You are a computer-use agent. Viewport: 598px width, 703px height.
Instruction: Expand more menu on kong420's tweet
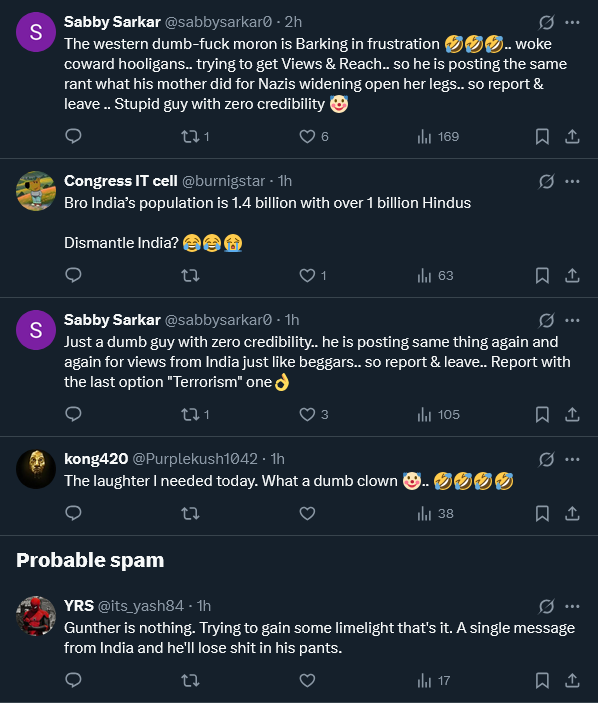coord(572,459)
